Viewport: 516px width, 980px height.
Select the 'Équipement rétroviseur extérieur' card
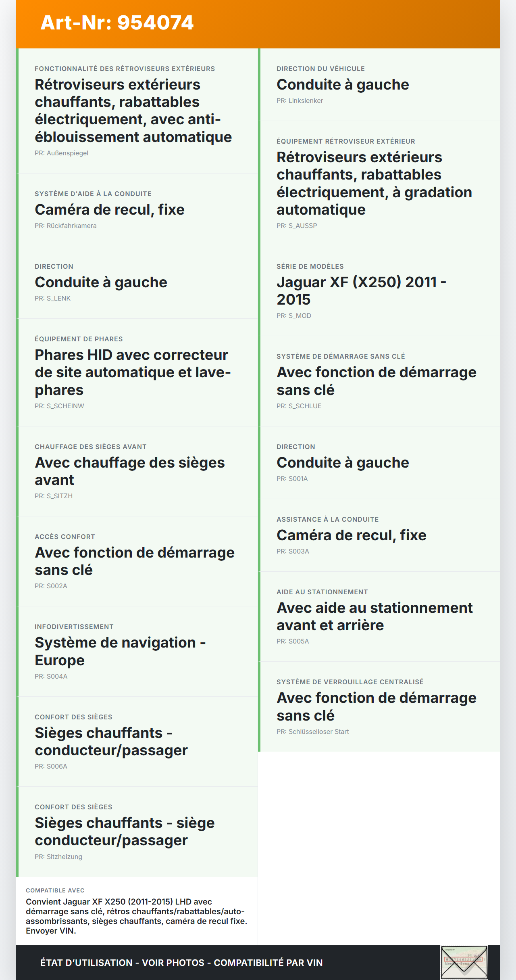379,184
